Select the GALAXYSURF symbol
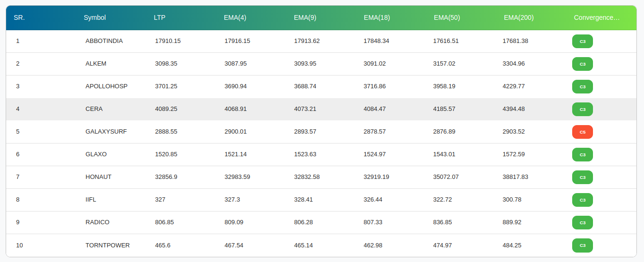The width and height of the screenshot is (644, 262). point(106,132)
